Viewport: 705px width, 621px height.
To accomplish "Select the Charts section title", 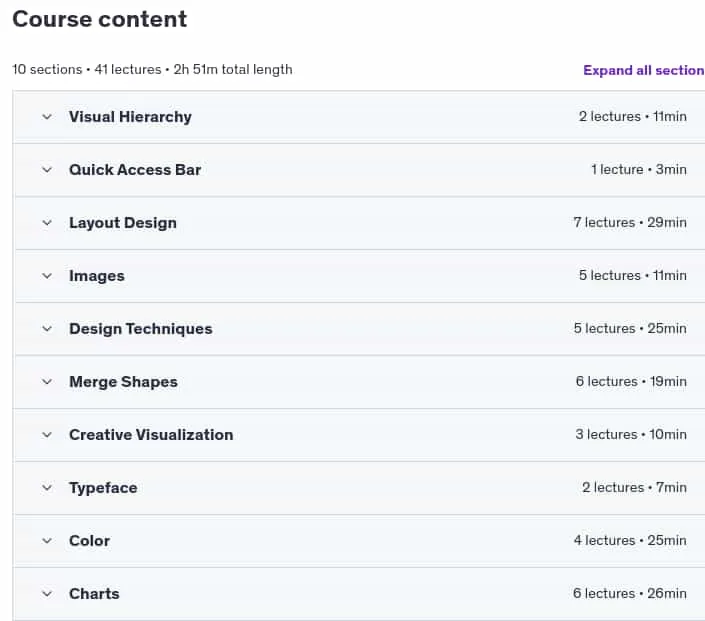I will (x=94, y=594).
